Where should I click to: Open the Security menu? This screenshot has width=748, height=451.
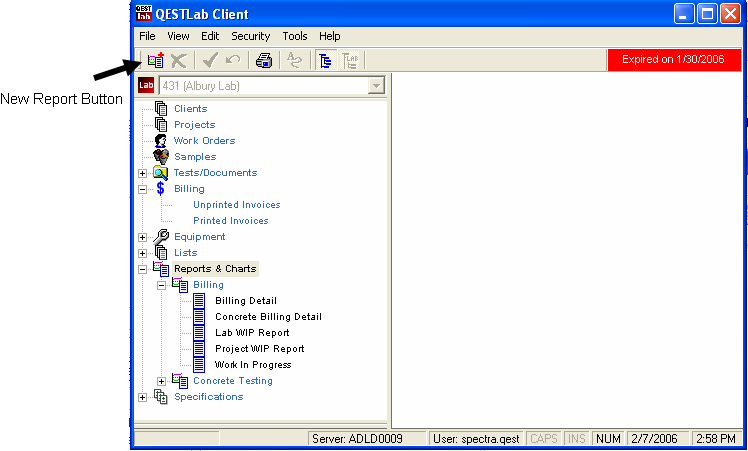[250, 36]
